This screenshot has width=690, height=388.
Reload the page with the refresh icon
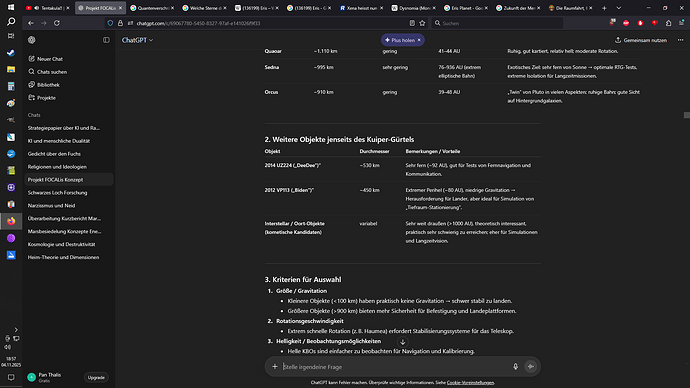57,23
